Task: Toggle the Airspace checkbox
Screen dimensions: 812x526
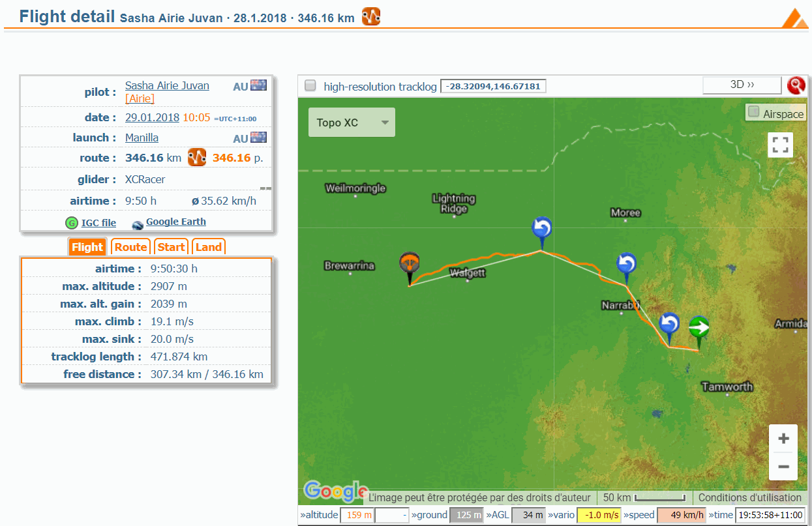Action: (x=754, y=112)
